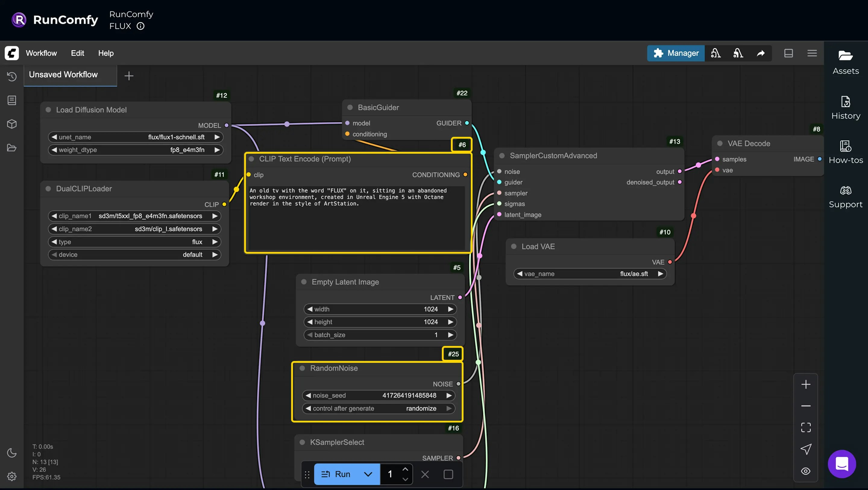This screenshot has width=868, height=490.
Task: Zoom in on the canvas
Action: 806,384
